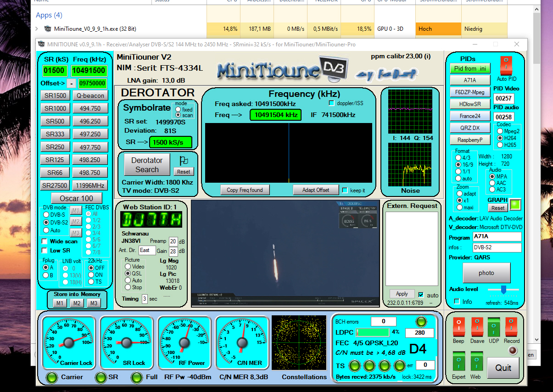
Task: Select the France24 PID preset
Action: click(x=470, y=116)
